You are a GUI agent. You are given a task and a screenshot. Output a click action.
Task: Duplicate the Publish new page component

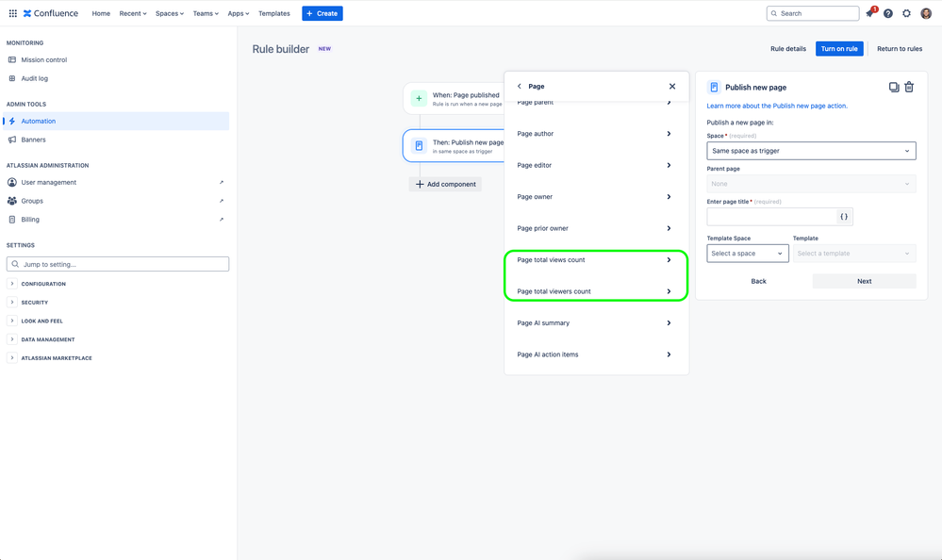[x=894, y=87]
